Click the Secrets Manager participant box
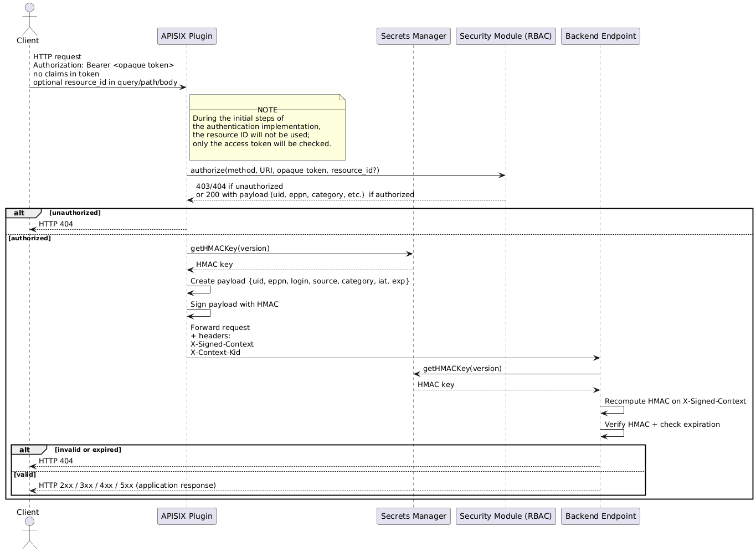This screenshot has height=552, width=756. pyautogui.click(x=413, y=36)
